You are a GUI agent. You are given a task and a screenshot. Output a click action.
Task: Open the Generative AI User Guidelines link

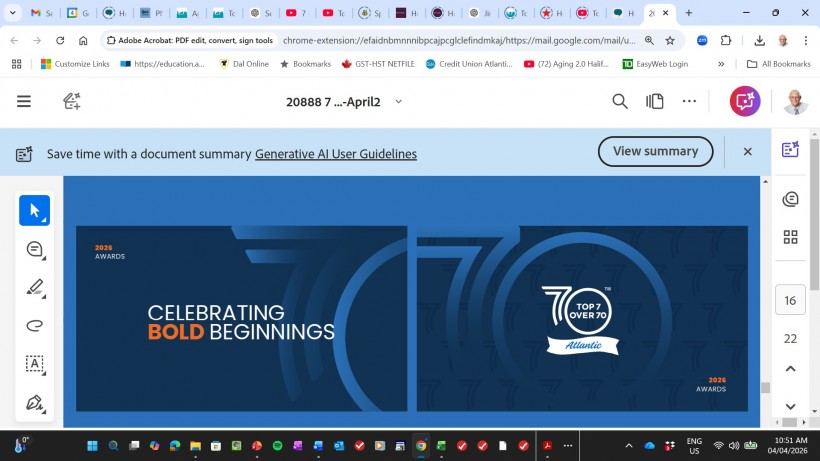(335, 154)
